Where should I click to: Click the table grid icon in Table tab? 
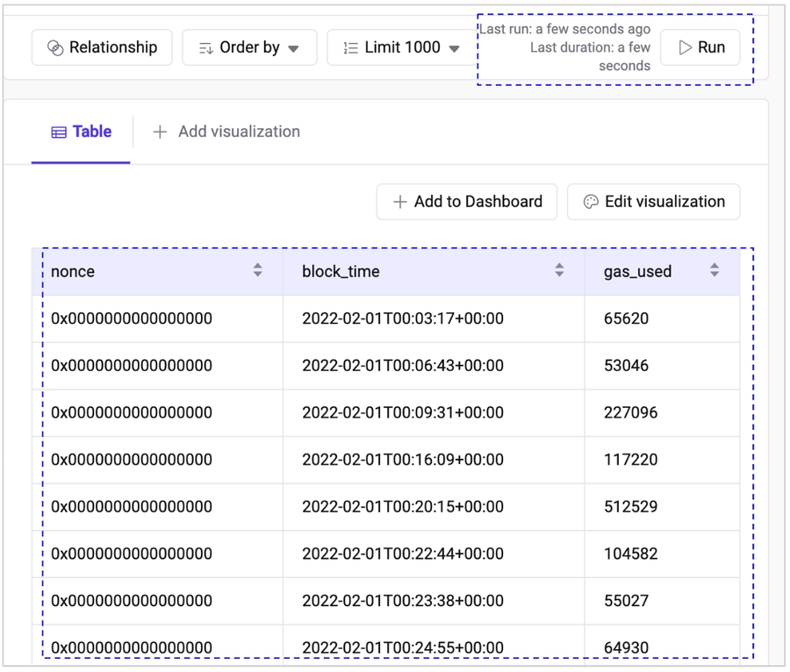[x=59, y=132]
